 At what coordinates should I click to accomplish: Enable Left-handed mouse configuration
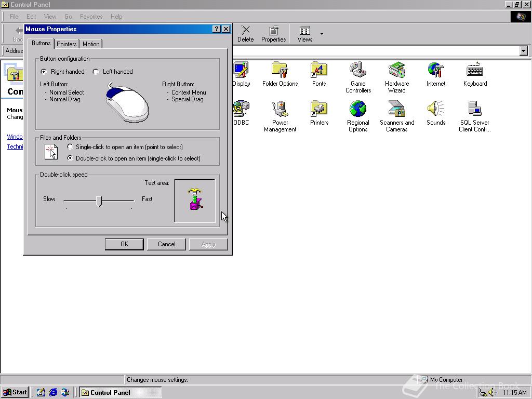click(x=95, y=72)
